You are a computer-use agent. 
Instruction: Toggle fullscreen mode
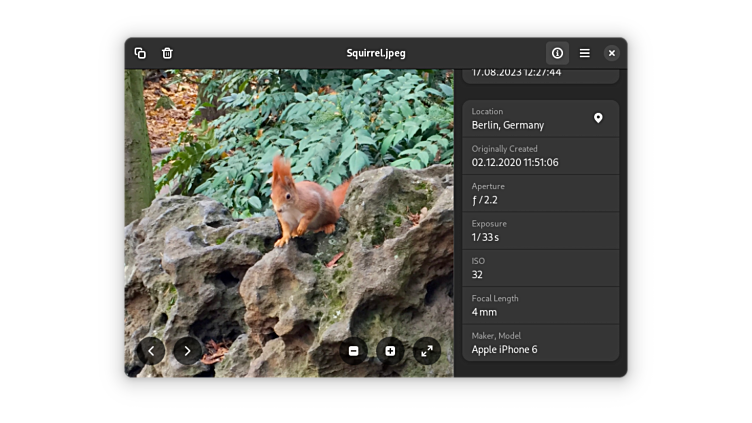tap(427, 351)
